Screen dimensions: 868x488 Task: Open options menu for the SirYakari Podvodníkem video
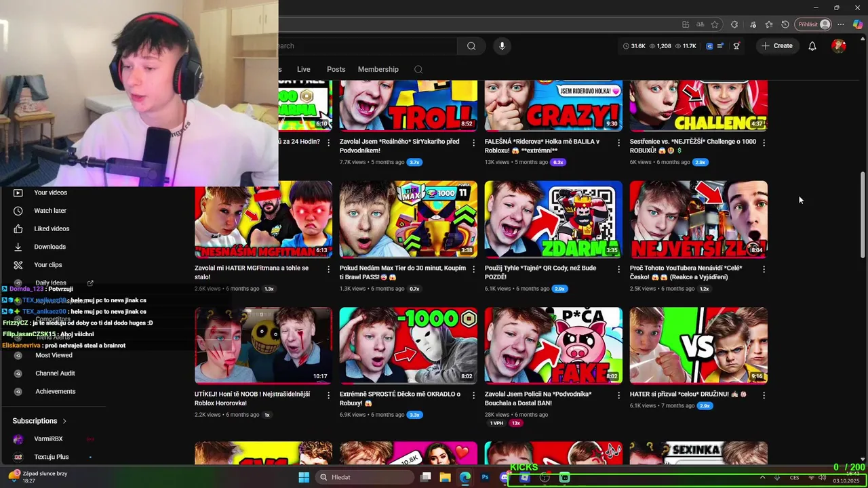coord(473,142)
